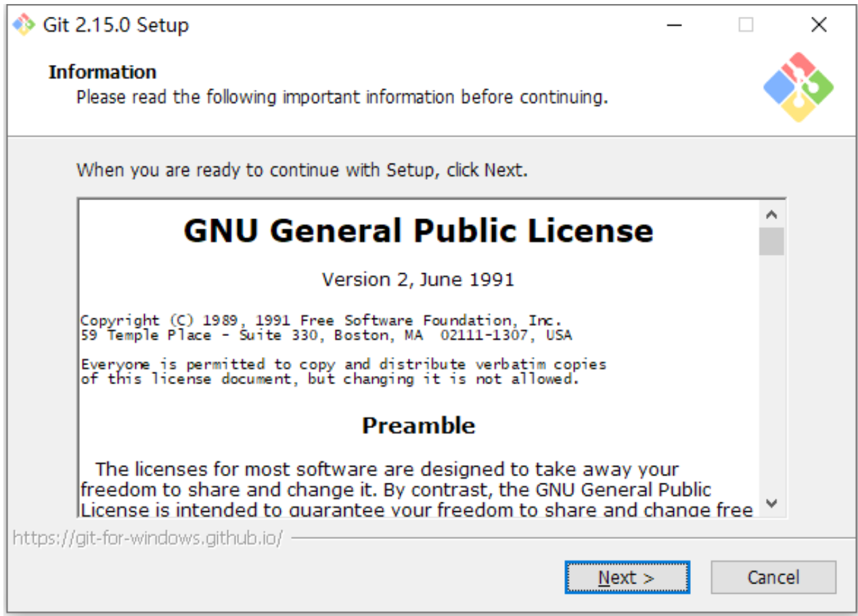Click the Version 2, June 1991 line

418,279
